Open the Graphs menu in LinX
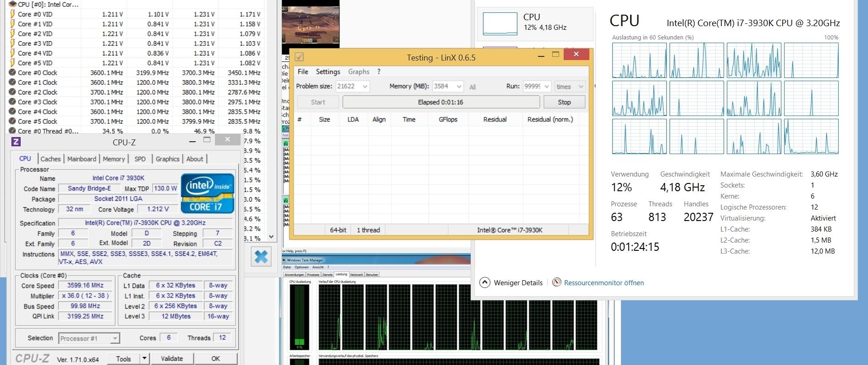This screenshot has height=365, width=868. click(359, 72)
